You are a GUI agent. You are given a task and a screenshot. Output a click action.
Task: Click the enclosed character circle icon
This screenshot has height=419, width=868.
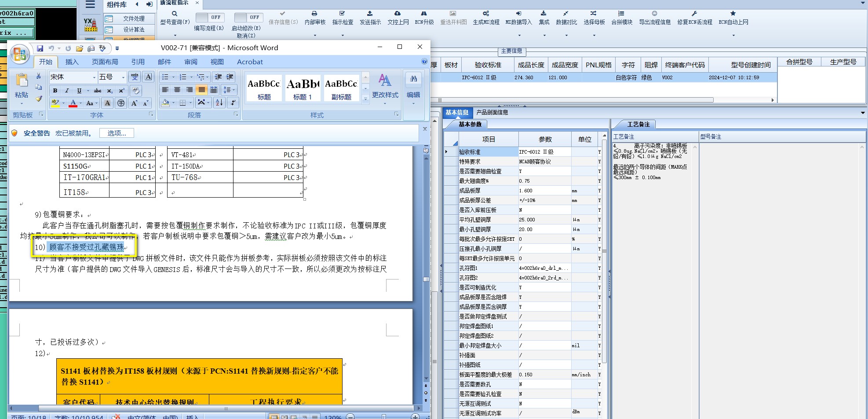click(121, 103)
